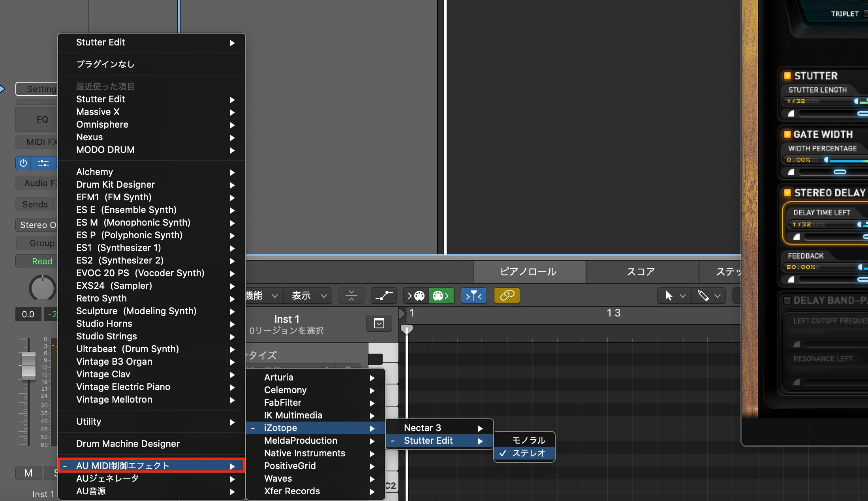Click the channel volume fader handle
Screen dimensions: 868x501
[28, 365]
